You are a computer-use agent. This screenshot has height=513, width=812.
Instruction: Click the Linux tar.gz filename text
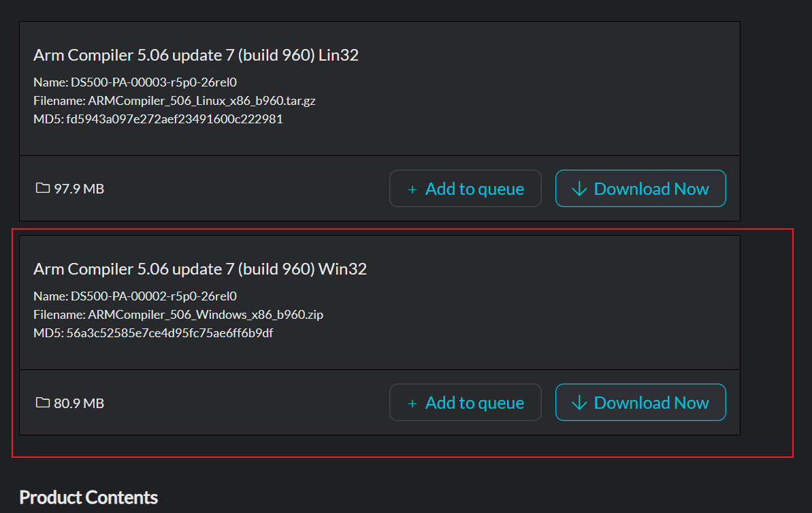click(201, 101)
